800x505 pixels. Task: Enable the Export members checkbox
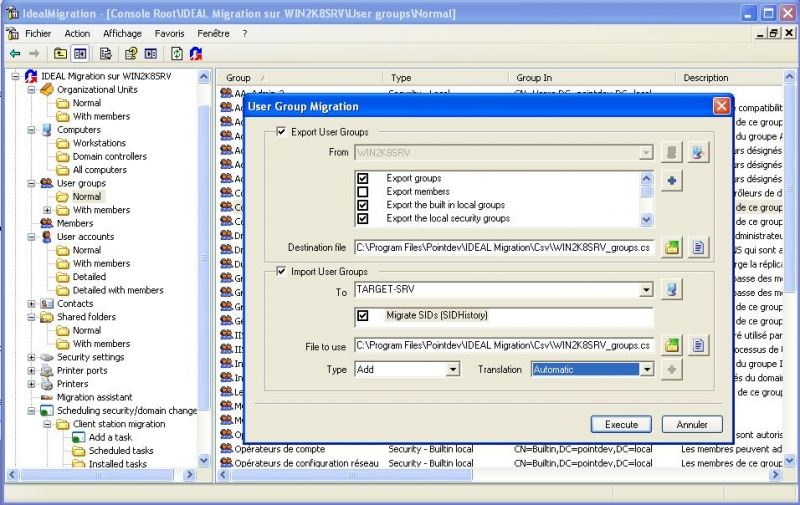point(364,191)
